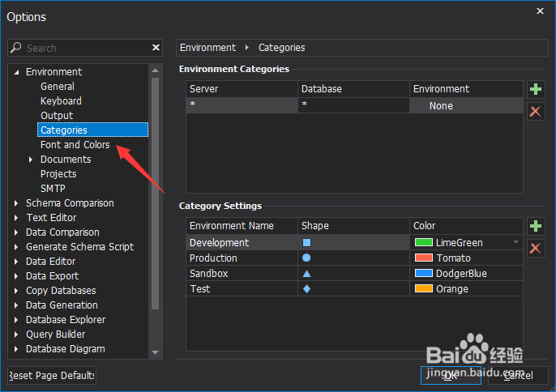
Task: Select the Development square shape icon
Action: coord(306,242)
